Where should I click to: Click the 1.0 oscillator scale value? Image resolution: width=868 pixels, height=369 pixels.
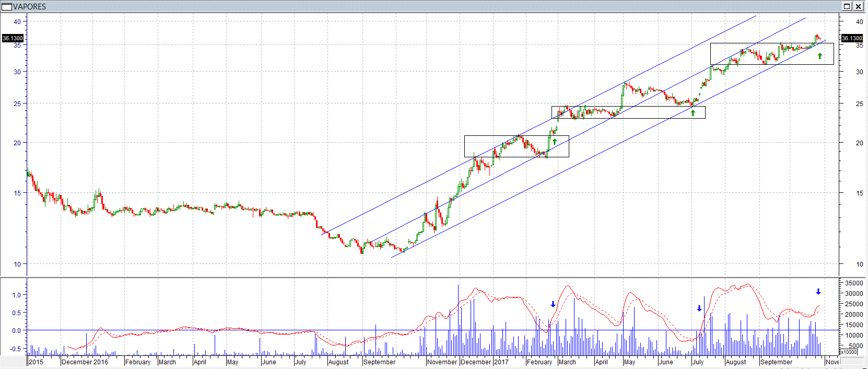pos(16,295)
